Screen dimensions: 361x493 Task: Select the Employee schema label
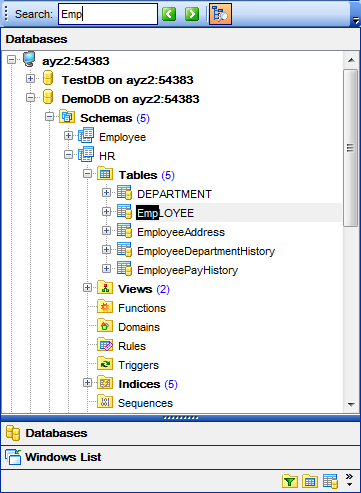pyautogui.click(x=122, y=137)
